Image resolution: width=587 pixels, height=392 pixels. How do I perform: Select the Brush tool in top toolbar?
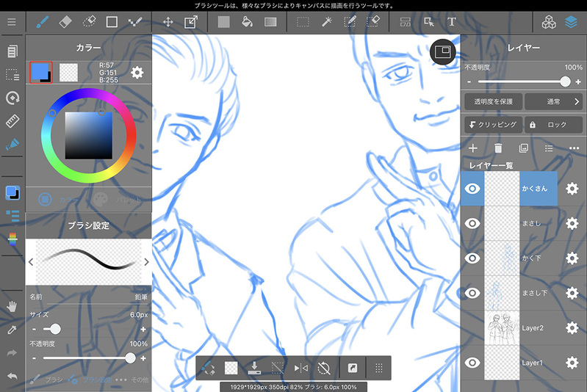pyautogui.click(x=43, y=22)
